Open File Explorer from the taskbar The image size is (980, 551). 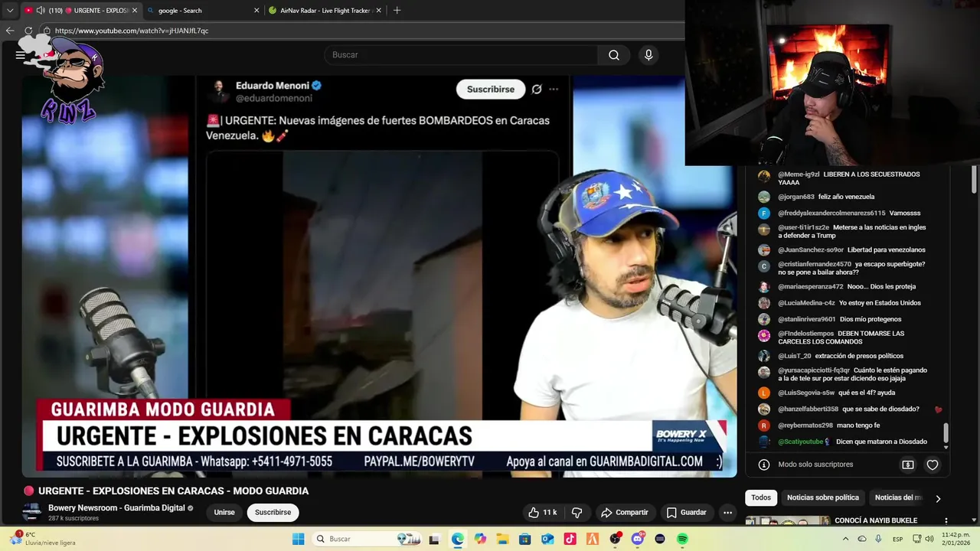pos(502,539)
